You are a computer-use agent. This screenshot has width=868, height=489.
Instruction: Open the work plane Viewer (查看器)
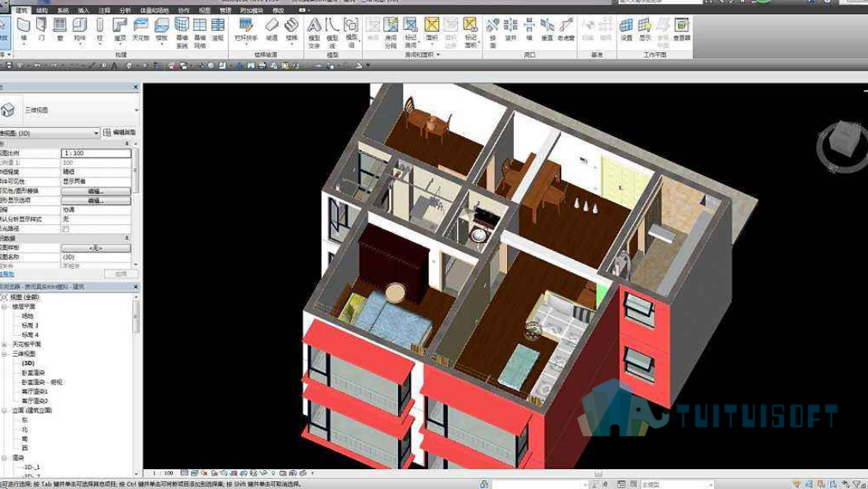pos(681,29)
